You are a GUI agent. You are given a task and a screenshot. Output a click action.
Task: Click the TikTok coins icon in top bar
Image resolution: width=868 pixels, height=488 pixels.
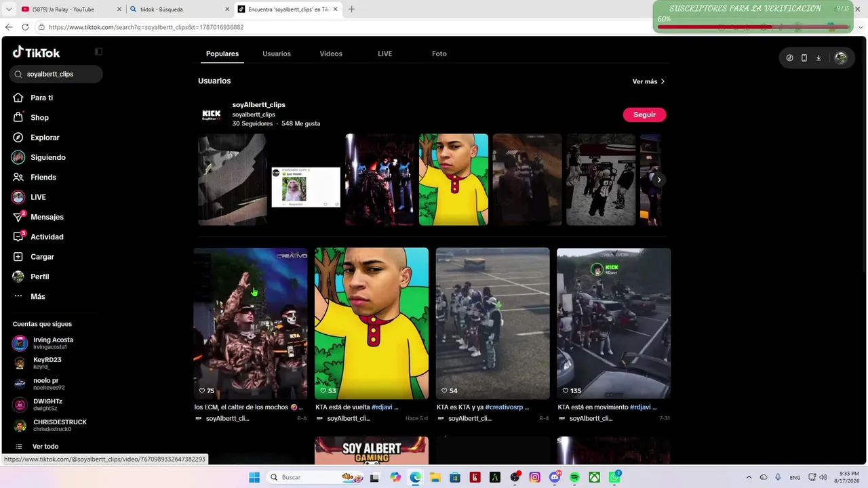click(789, 58)
